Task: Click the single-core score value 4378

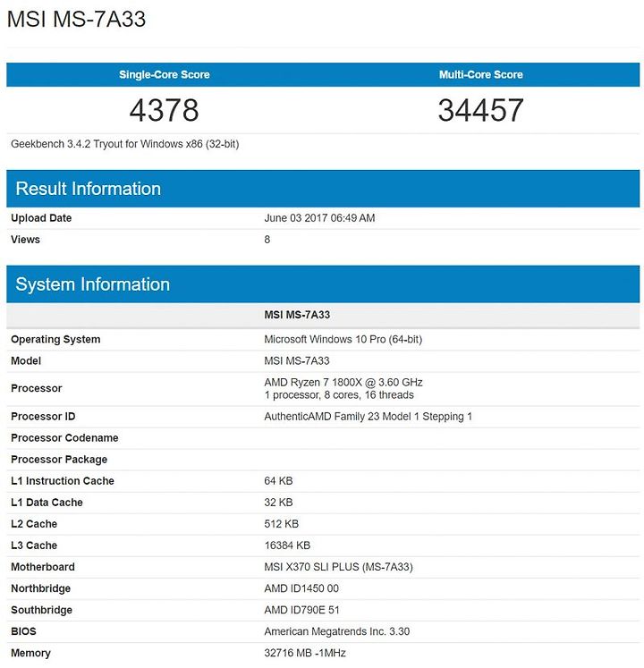Action: click(164, 110)
